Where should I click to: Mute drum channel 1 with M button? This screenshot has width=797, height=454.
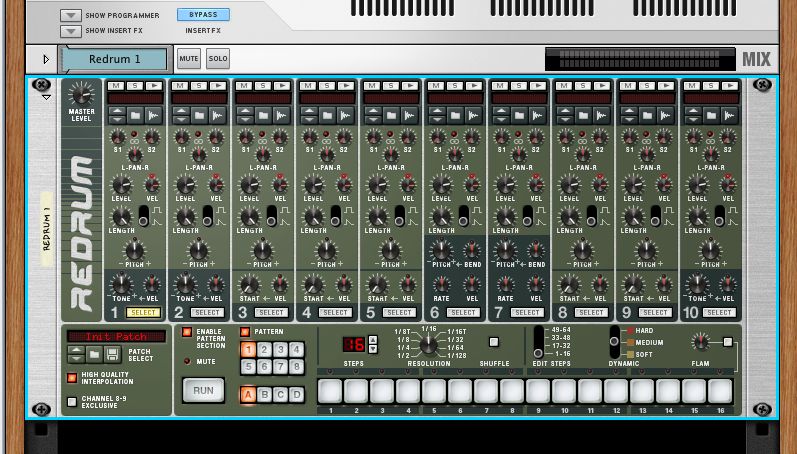pyautogui.click(x=116, y=86)
